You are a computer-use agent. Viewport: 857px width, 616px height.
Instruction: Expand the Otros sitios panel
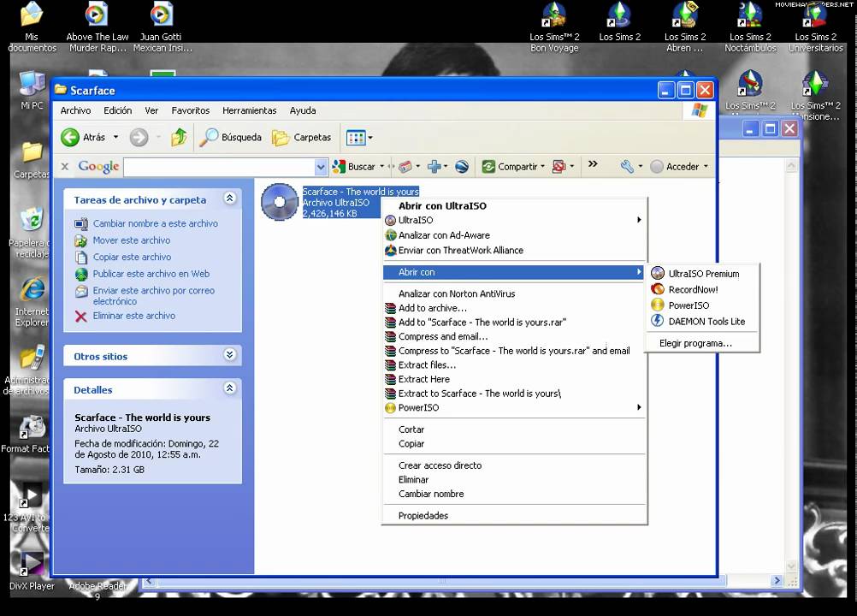(230, 355)
